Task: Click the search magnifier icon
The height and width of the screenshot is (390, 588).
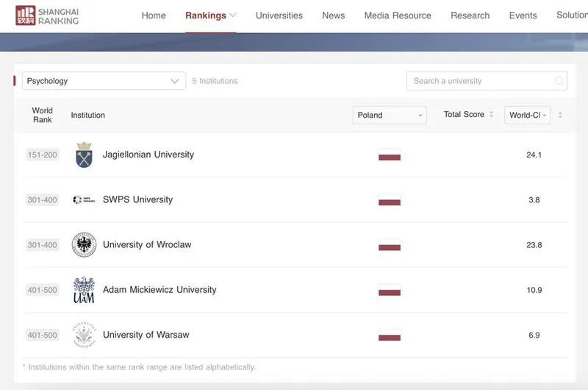Action: coord(559,81)
